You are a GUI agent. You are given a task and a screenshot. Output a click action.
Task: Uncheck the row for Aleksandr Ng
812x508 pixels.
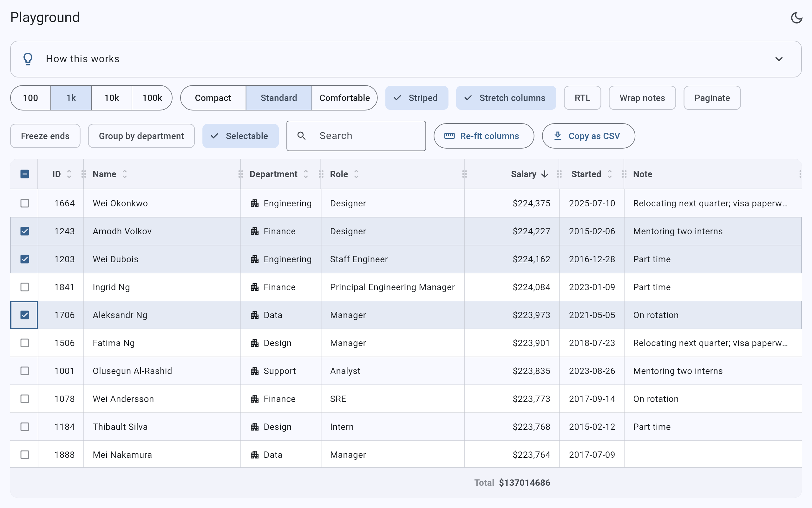click(x=24, y=315)
